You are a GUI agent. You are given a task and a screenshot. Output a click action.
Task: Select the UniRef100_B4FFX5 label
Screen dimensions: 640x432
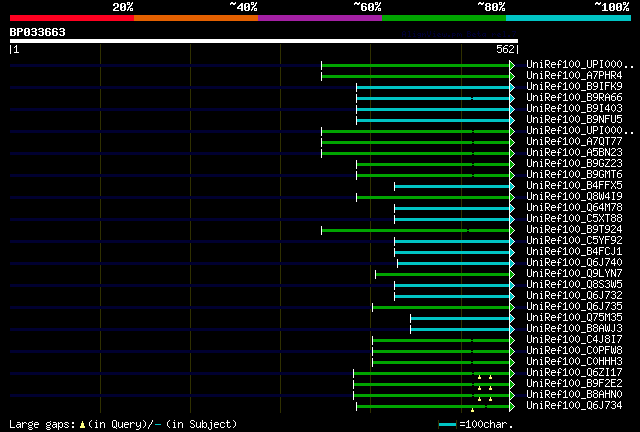click(x=574, y=186)
